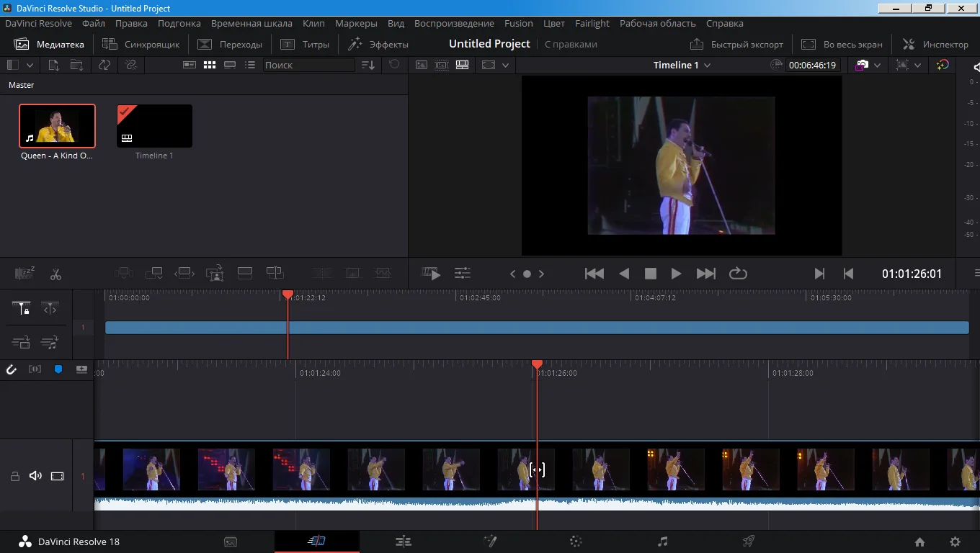Click the Поиск search field
The image size is (980, 553).
click(308, 65)
